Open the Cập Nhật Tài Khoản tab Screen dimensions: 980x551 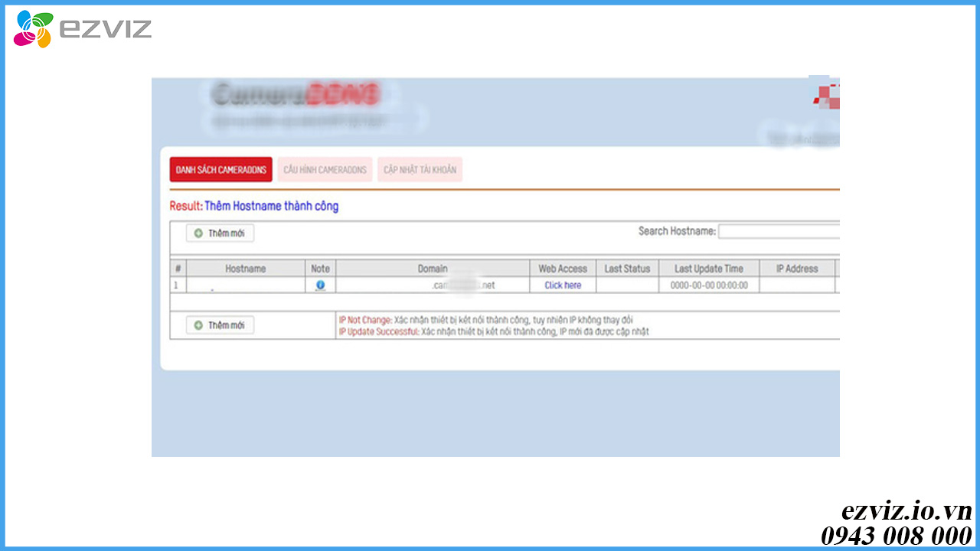420,170
